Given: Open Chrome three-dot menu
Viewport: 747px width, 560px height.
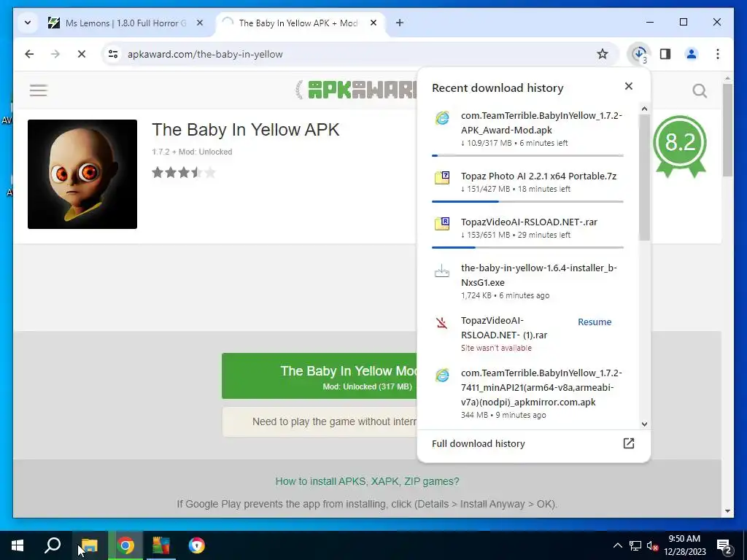Looking at the screenshot, I should pyautogui.click(x=718, y=54).
